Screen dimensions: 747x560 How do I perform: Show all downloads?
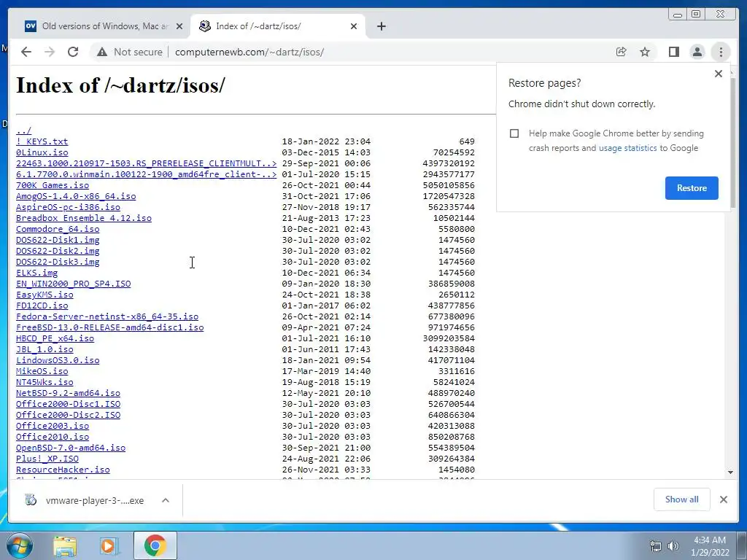pyautogui.click(x=682, y=499)
